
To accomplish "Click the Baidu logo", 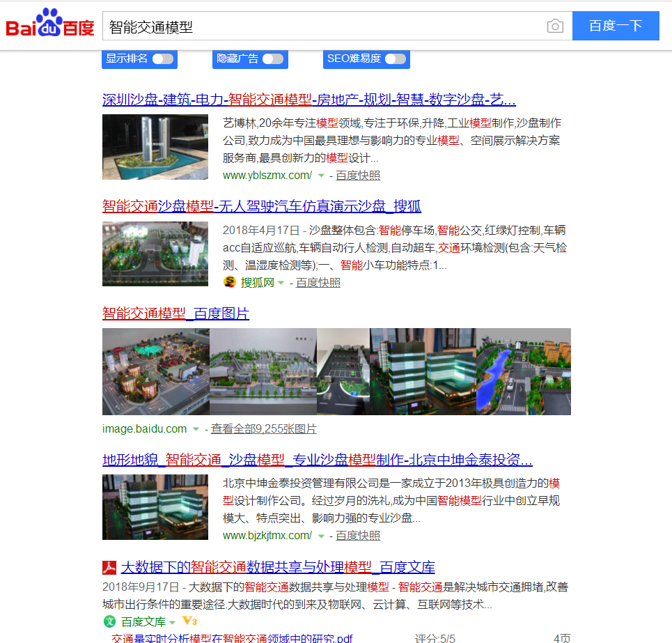I will (x=49, y=23).
